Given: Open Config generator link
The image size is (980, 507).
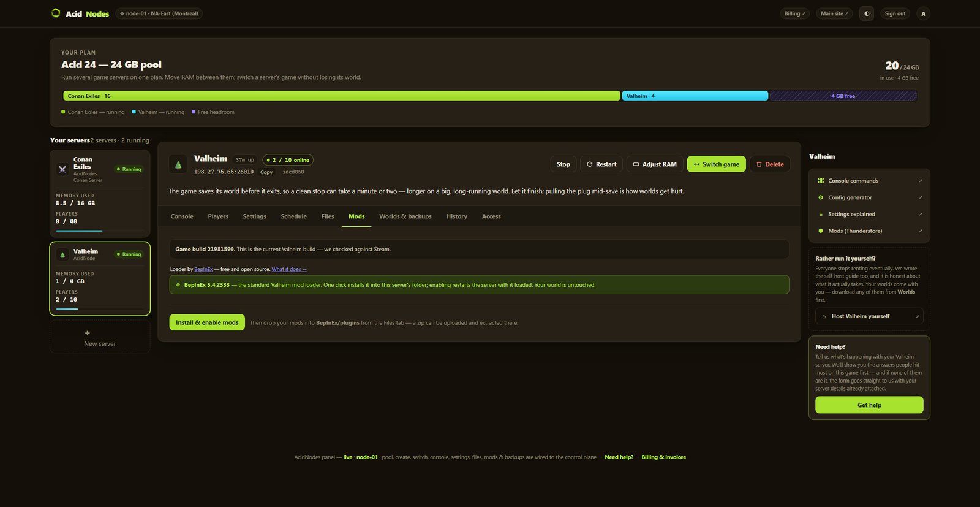Looking at the screenshot, I should coord(869,197).
